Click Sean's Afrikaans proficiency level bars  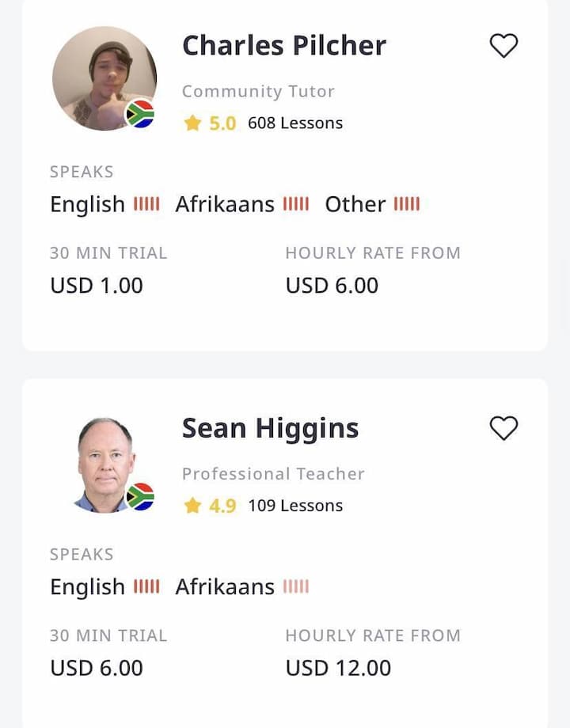click(x=296, y=586)
